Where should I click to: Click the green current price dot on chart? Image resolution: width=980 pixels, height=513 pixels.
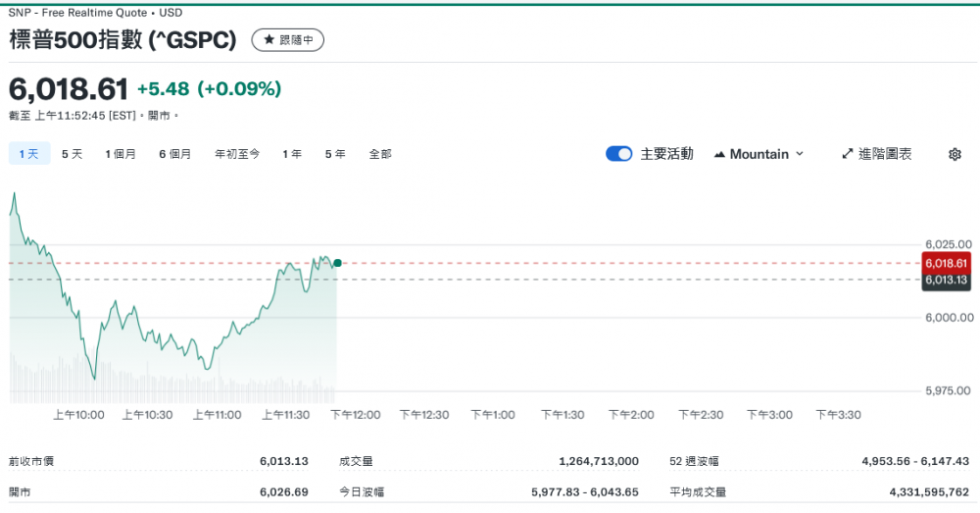(337, 263)
